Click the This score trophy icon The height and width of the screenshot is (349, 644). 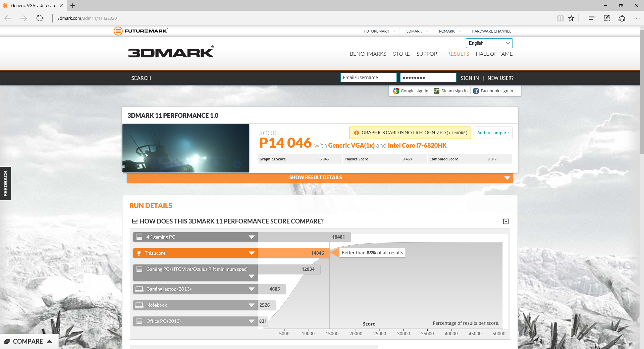pyautogui.click(x=139, y=253)
